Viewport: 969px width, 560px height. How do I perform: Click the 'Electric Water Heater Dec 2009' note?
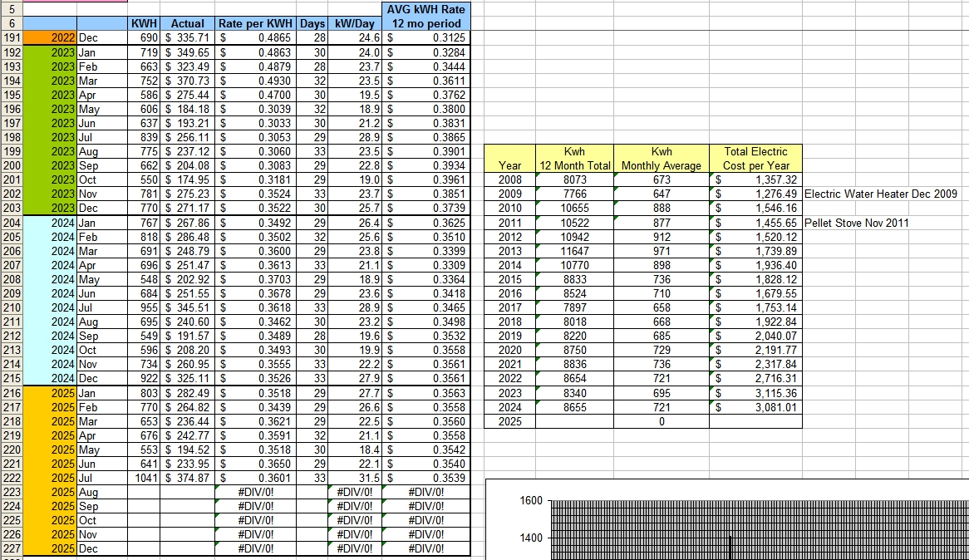click(880, 194)
